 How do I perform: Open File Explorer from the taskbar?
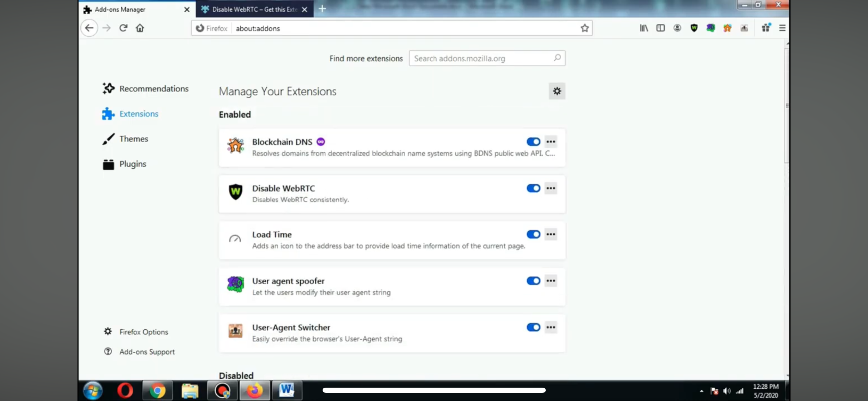point(190,390)
